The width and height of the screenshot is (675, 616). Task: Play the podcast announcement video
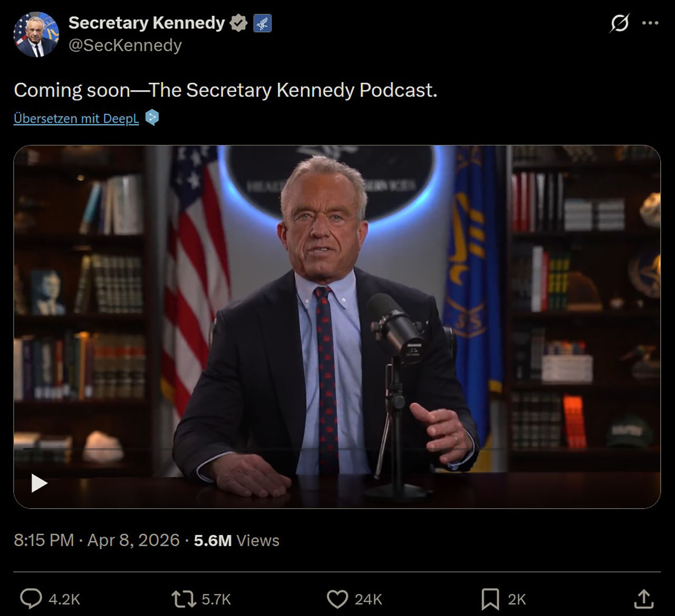pos(40,483)
